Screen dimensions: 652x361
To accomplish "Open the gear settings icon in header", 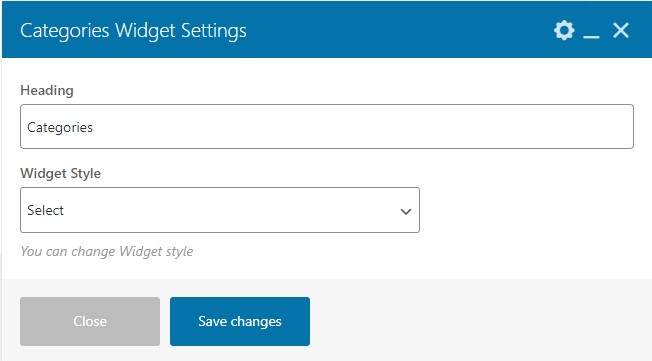I will click(564, 30).
